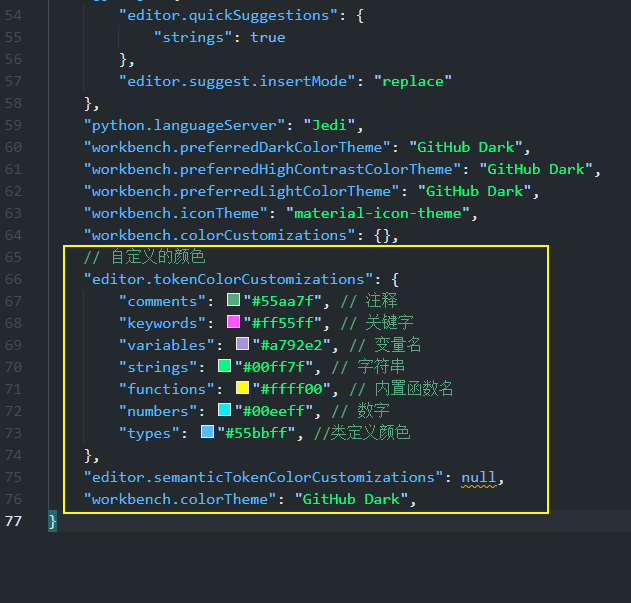
Task: Click line number 77 in the gutter
Action: (x=13, y=521)
